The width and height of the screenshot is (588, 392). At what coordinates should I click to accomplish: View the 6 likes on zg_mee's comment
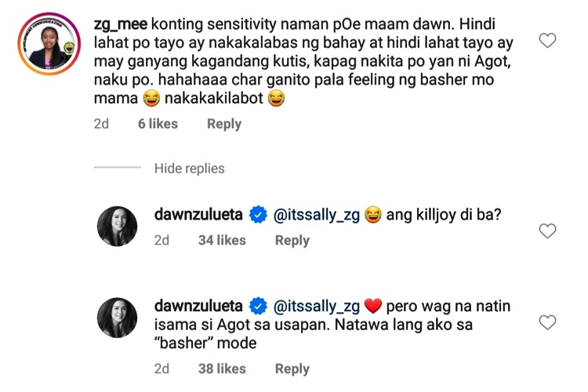(158, 124)
